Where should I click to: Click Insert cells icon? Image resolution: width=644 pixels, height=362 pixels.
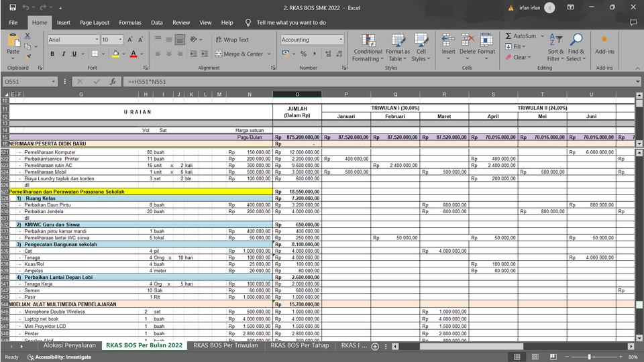coord(448,40)
